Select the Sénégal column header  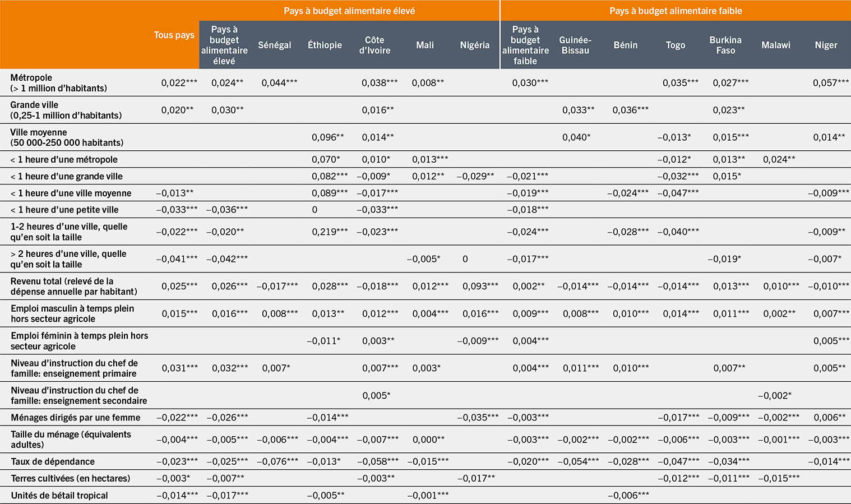point(274,45)
